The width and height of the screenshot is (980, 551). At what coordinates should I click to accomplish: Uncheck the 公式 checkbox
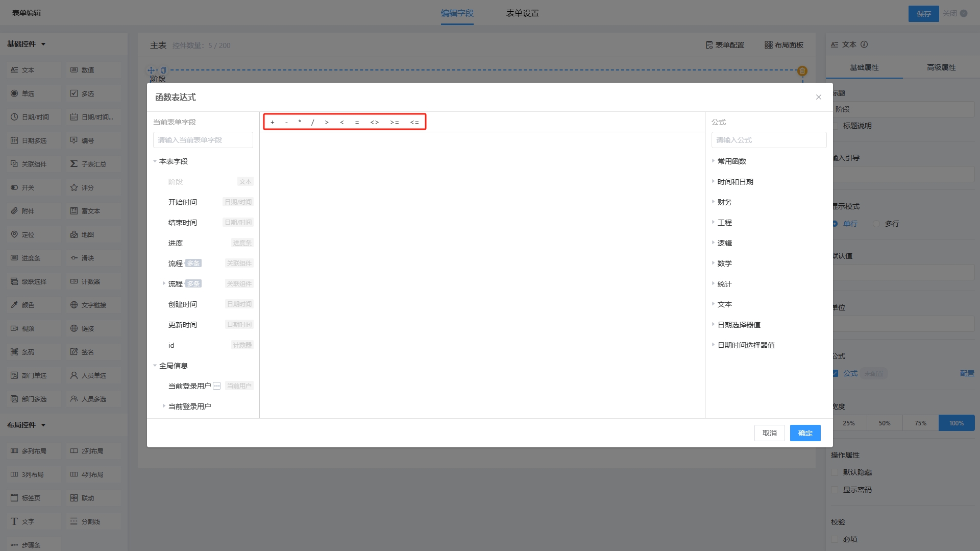coord(836,373)
